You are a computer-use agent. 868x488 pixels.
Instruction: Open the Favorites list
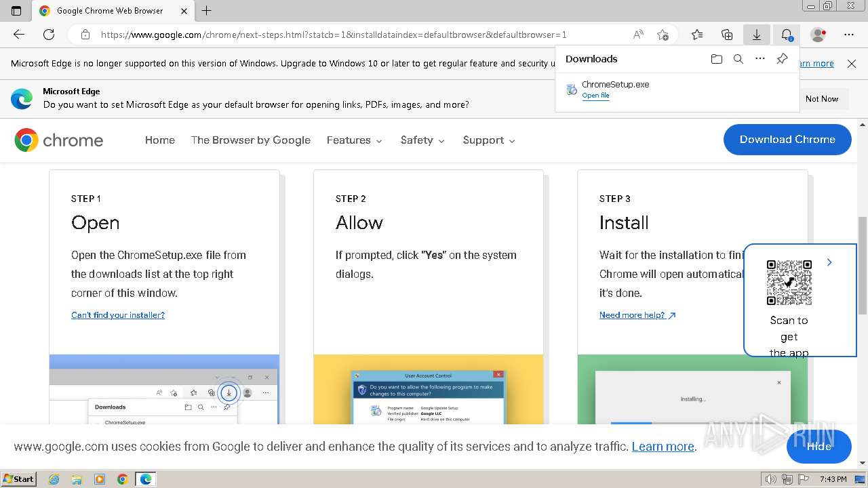[697, 35]
